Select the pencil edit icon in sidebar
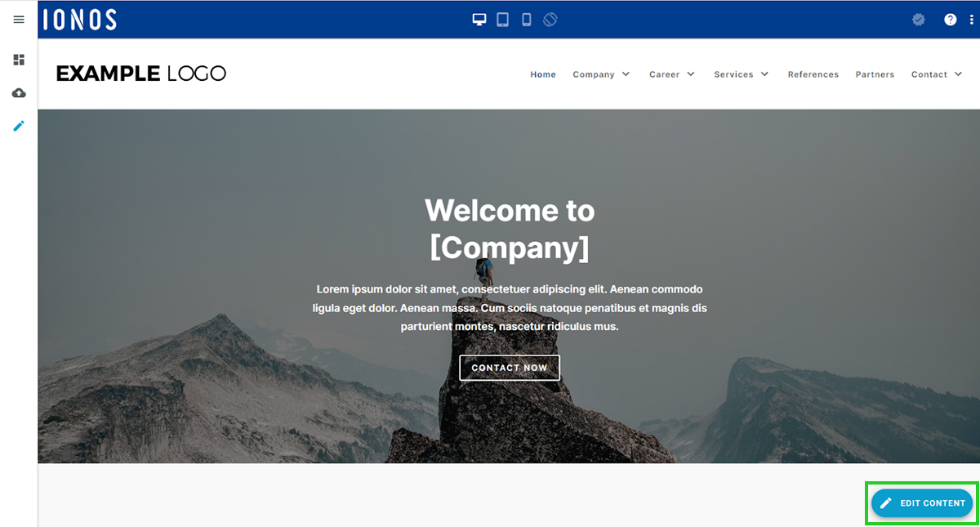The image size is (980, 527). point(19,126)
